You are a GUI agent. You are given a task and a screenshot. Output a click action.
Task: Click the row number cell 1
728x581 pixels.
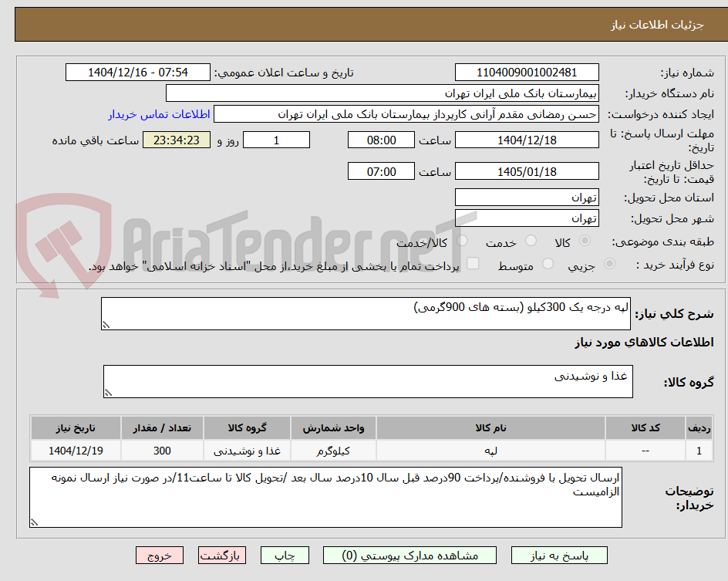(x=699, y=451)
